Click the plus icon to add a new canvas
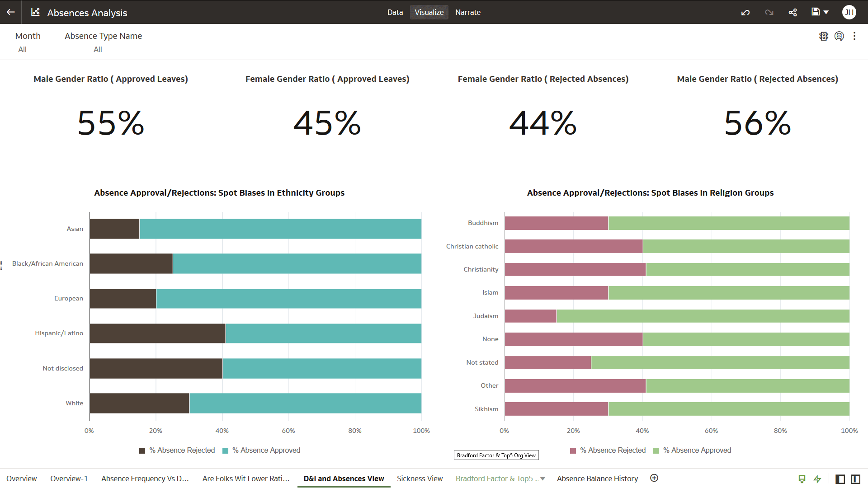This screenshot has height=488, width=868. tap(654, 477)
